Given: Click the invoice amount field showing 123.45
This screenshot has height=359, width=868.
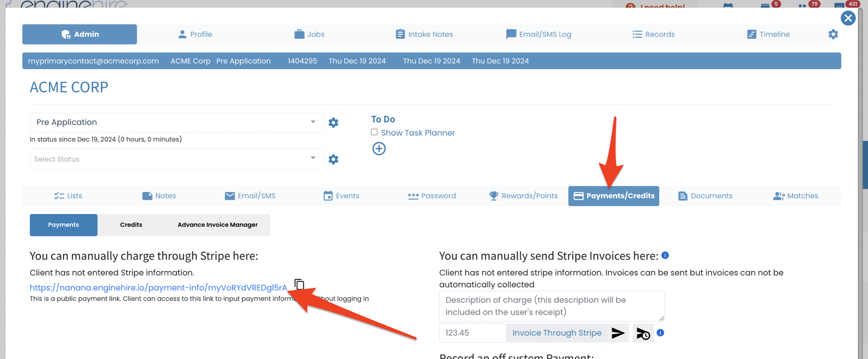Looking at the screenshot, I should pyautogui.click(x=473, y=333).
